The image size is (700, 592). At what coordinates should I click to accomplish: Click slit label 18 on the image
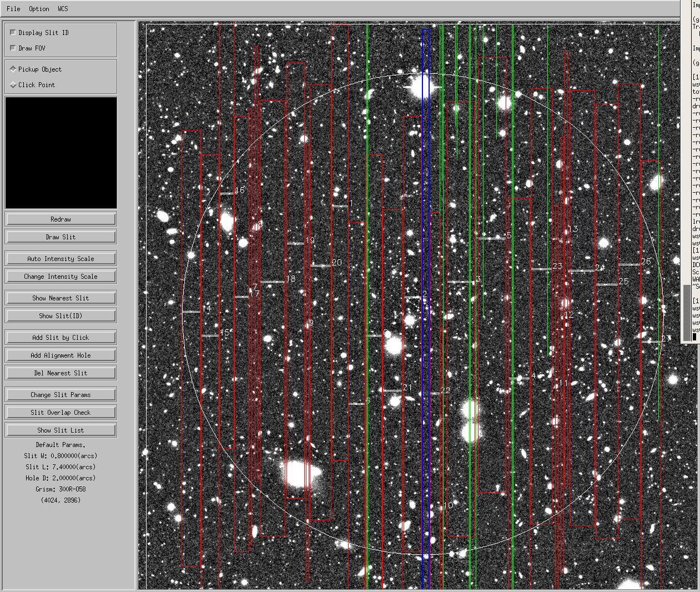(x=291, y=279)
